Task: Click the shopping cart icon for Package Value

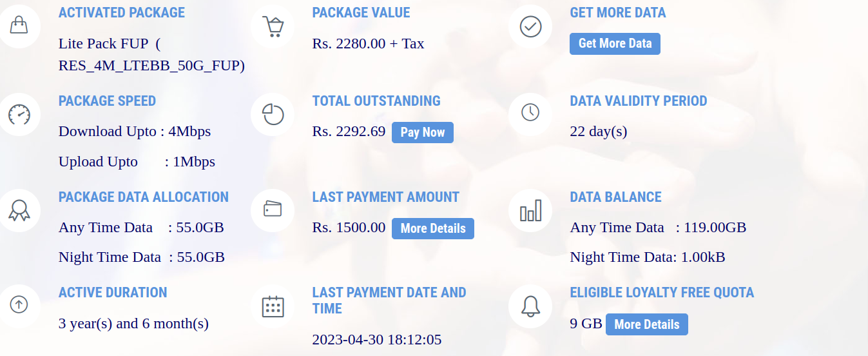Action: 273,26
